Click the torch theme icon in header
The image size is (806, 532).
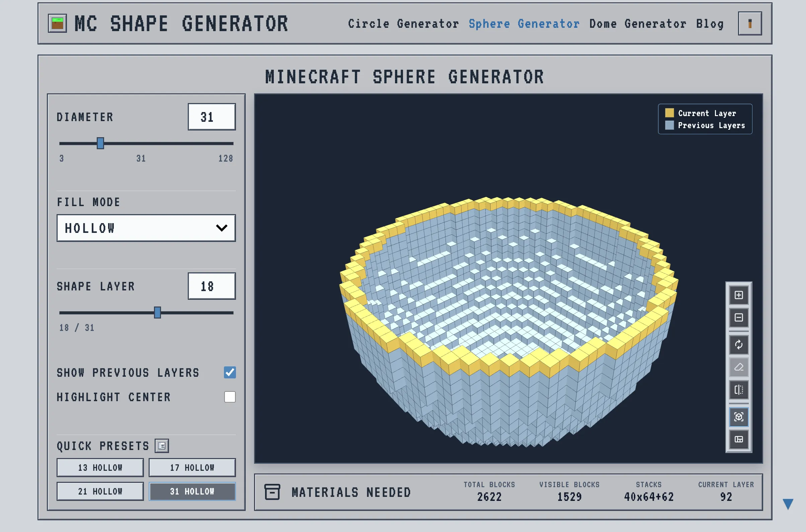pos(750,23)
